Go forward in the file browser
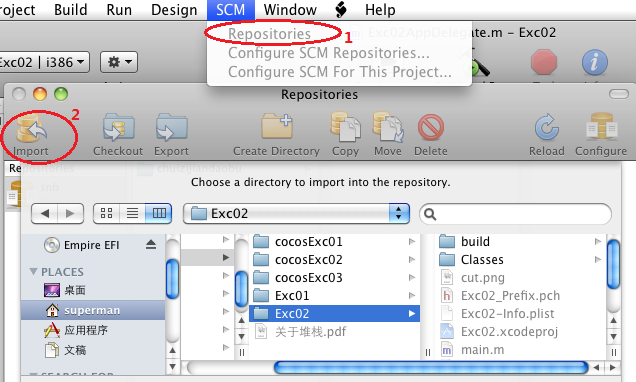This screenshot has width=636, height=382. (x=71, y=213)
